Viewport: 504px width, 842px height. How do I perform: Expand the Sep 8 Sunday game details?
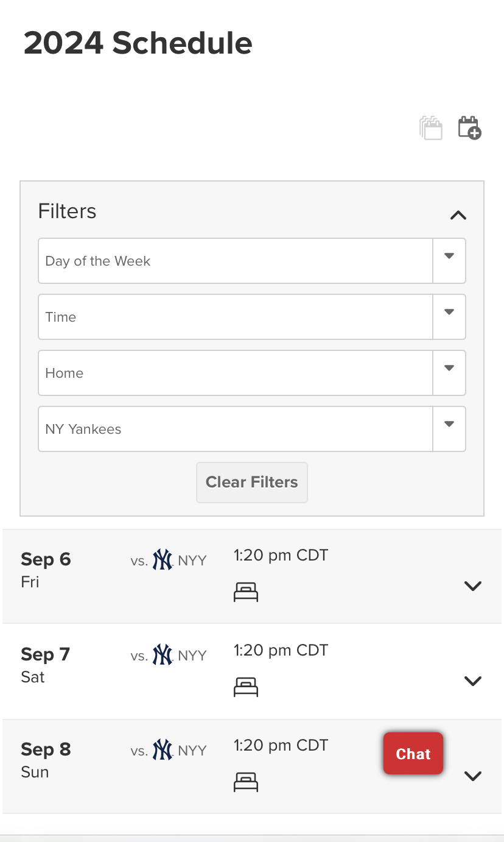pos(473,776)
